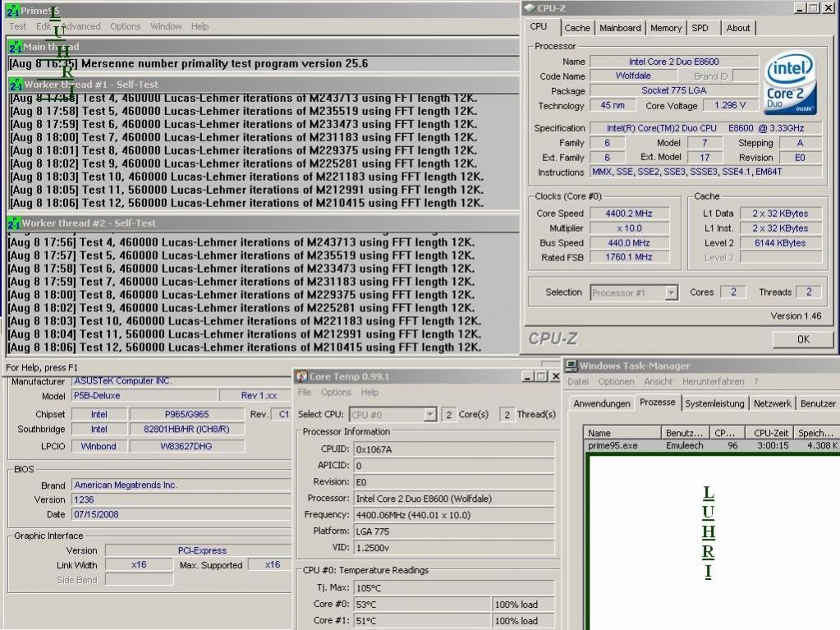Click the Level 2 cache value 6144 KBytes
This screenshot has width=840, height=630.
click(780, 243)
